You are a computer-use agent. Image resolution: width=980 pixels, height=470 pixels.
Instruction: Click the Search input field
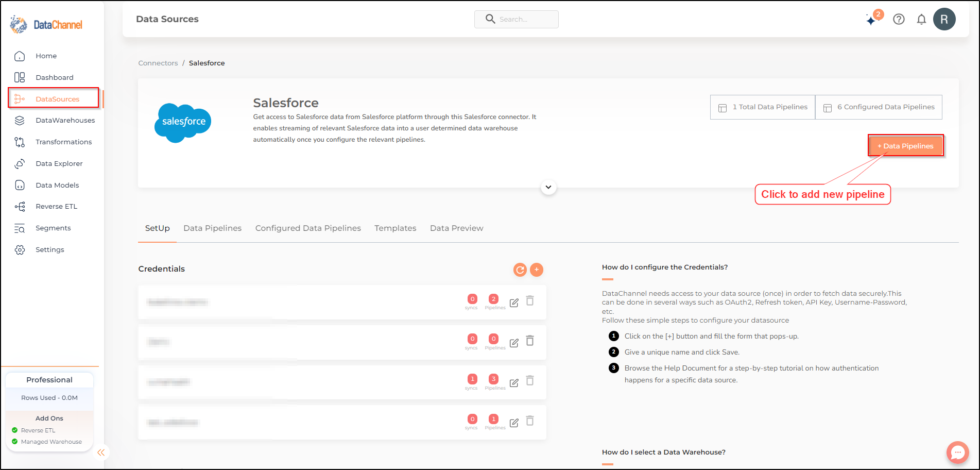[516, 19]
